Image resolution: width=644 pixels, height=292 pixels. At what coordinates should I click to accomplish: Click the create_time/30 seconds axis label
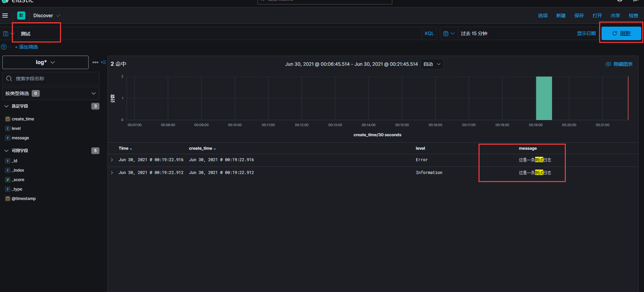[377, 135]
